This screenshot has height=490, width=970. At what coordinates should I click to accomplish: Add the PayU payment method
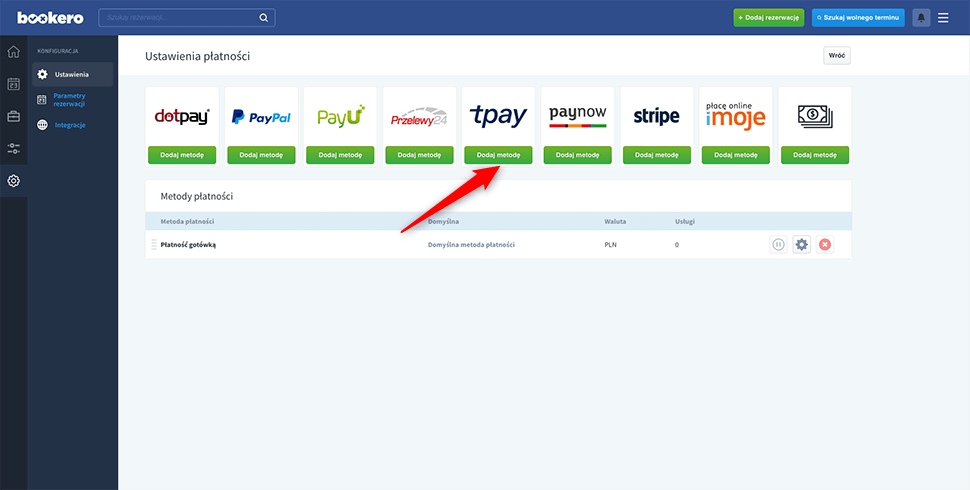click(340, 155)
